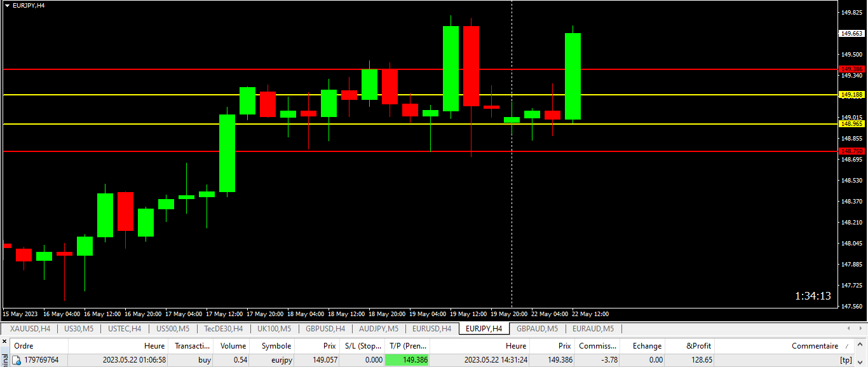
Task: Show the TecDE30,H4 chart tab
Action: click(x=223, y=329)
